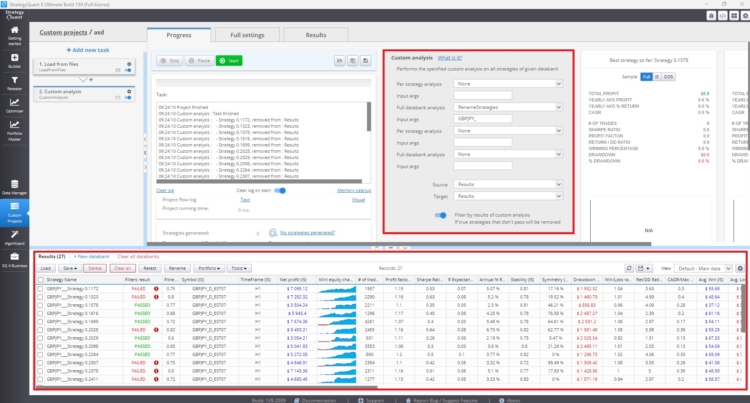The image size is (750, 403).
Task: Open the Save dropdown in databank toolbar
Action: [x=70, y=268]
